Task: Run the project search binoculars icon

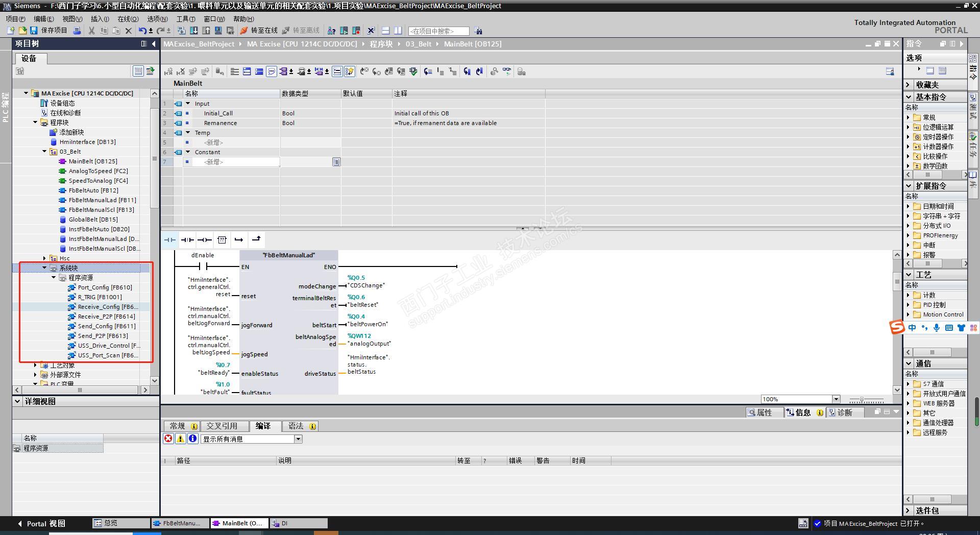Action: click(x=478, y=31)
